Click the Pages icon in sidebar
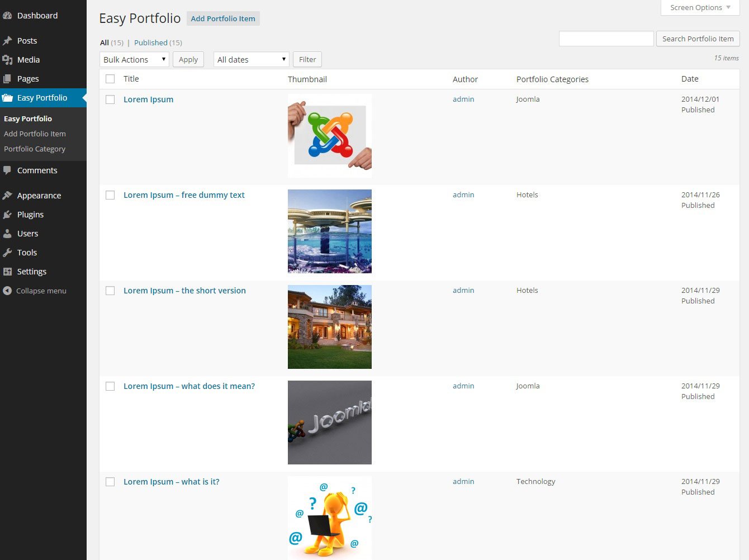 pos(7,79)
